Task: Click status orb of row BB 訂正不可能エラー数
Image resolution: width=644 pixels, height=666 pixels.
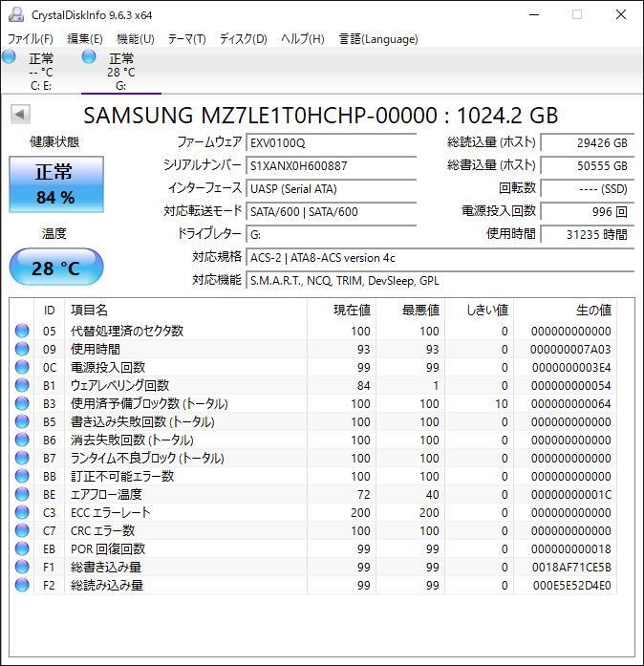Action: 22,476
